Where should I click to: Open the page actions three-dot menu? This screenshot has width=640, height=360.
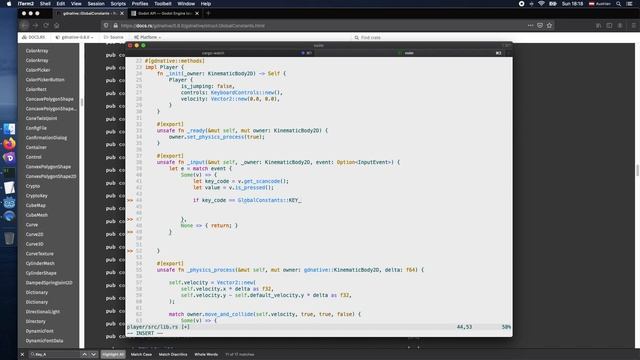(530, 25)
